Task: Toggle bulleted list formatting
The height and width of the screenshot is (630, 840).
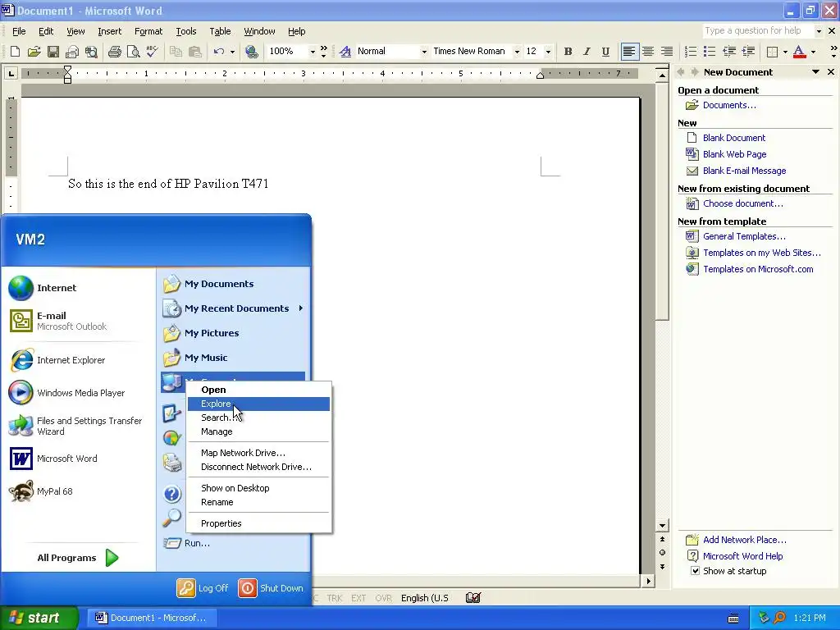Action: [710, 52]
